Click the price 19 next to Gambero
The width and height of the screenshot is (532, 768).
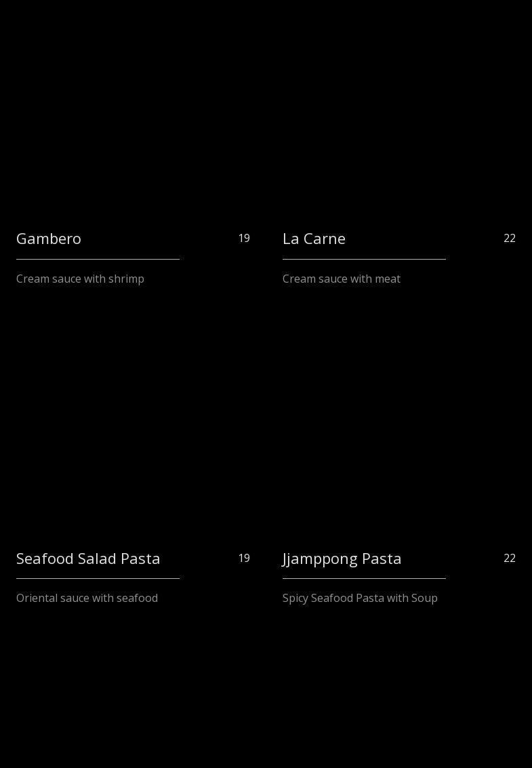pyautogui.click(x=244, y=239)
